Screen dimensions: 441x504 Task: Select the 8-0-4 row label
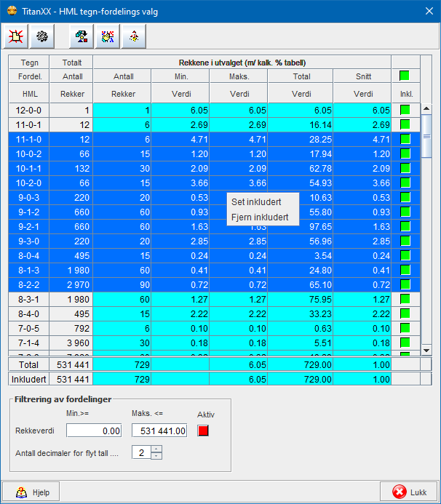(x=28, y=255)
